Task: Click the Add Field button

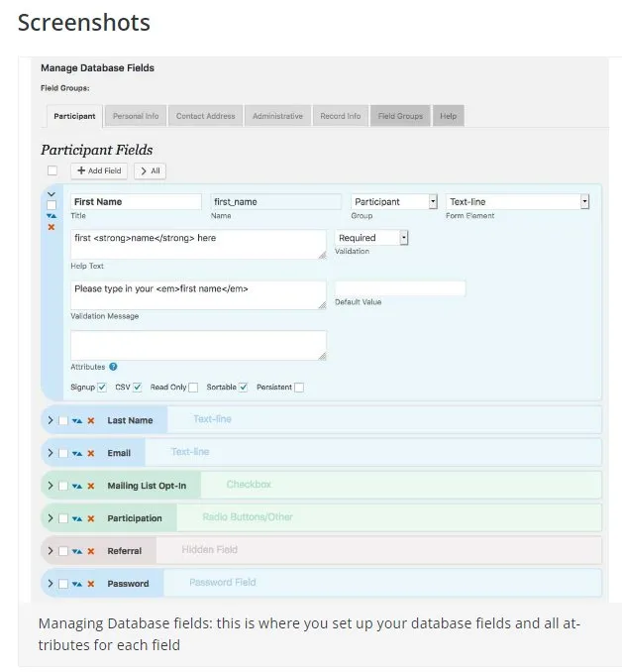Action: coord(99,171)
